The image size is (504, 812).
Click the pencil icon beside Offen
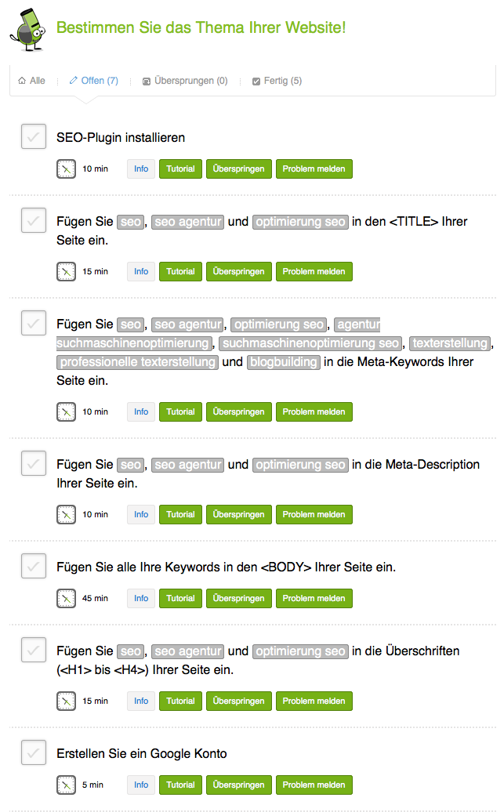tap(74, 81)
